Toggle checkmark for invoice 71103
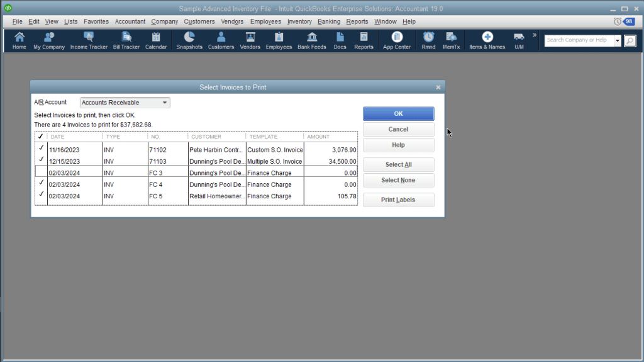This screenshot has height=362, width=644. tap(41, 159)
